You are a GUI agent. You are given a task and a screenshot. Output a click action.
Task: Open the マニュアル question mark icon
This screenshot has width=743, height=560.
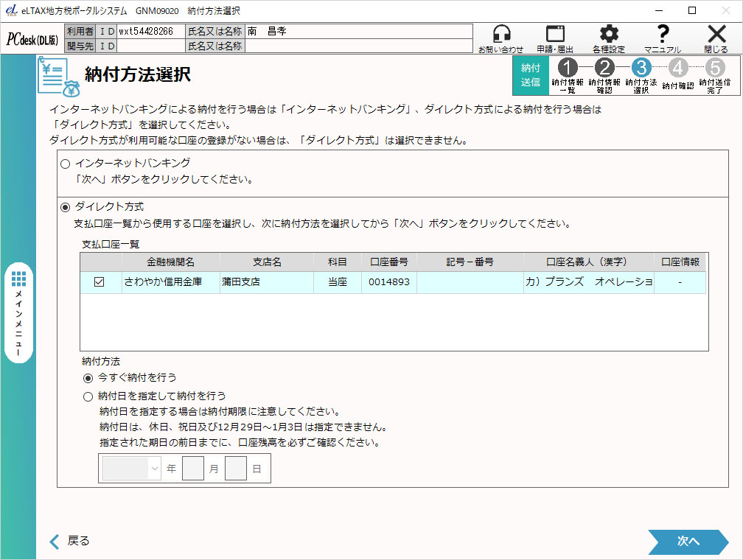point(663,35)
